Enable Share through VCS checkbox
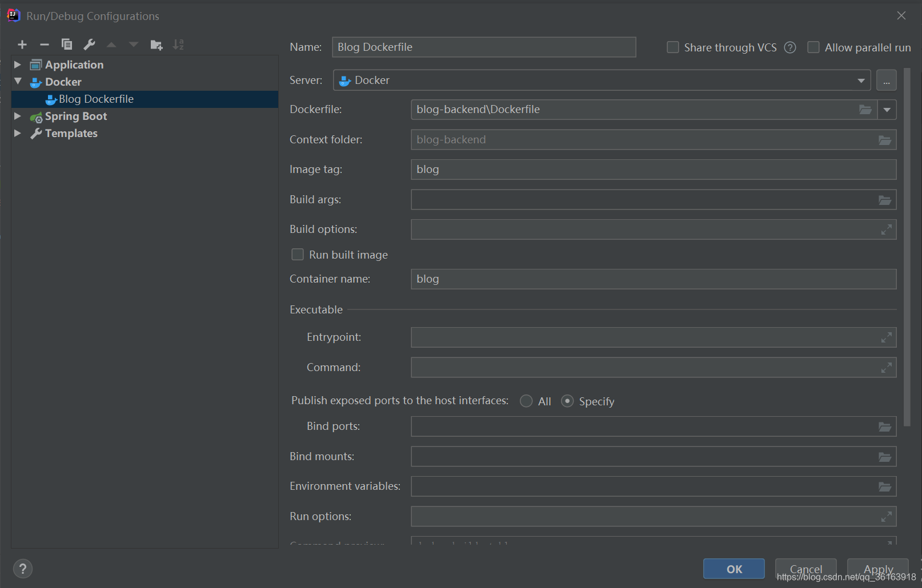Viewport: 922px width, 588px height. point(673,47)
